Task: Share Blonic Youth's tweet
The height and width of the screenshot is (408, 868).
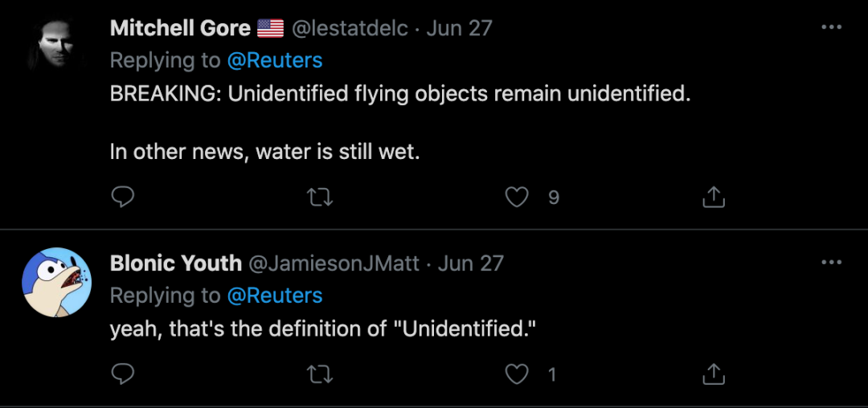Action: [x=714, y=373]
